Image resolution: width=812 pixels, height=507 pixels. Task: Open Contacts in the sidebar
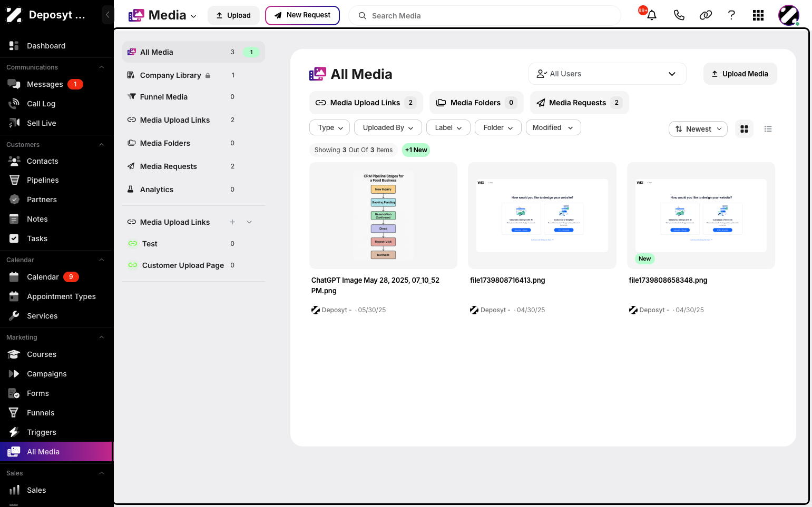click(56, 161)
